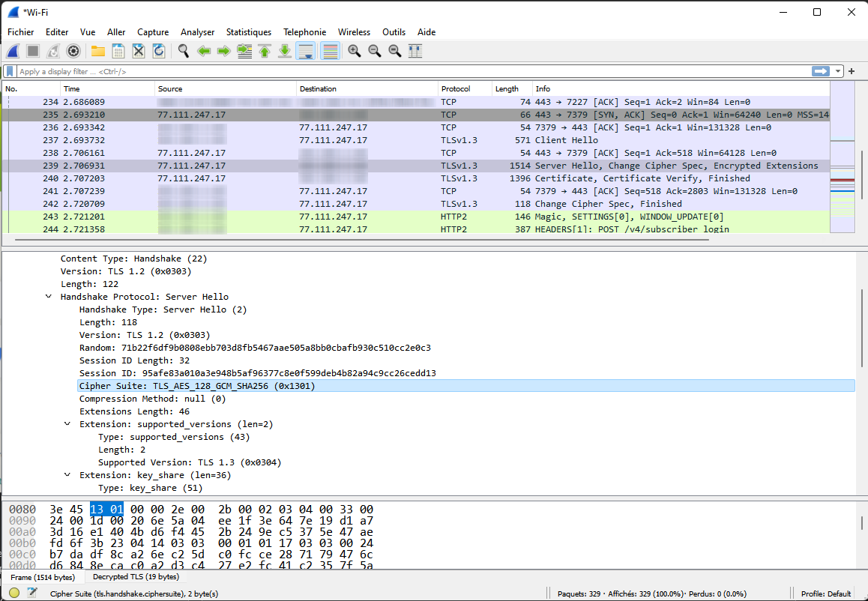Viewport: 868px width, 601px height.
Task: Click the restart capture icon
Action: coord(53,52)
